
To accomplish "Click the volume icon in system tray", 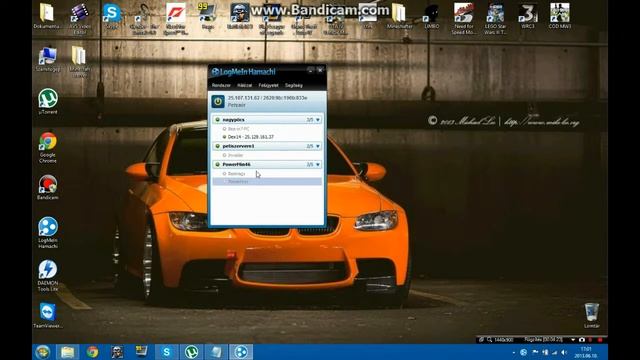I will [x=564, y=352].
